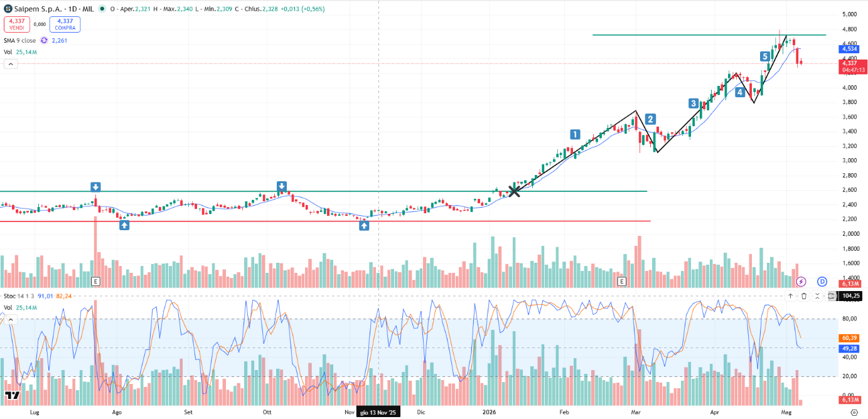Click the 5,000 price axis label

(850, 14)
